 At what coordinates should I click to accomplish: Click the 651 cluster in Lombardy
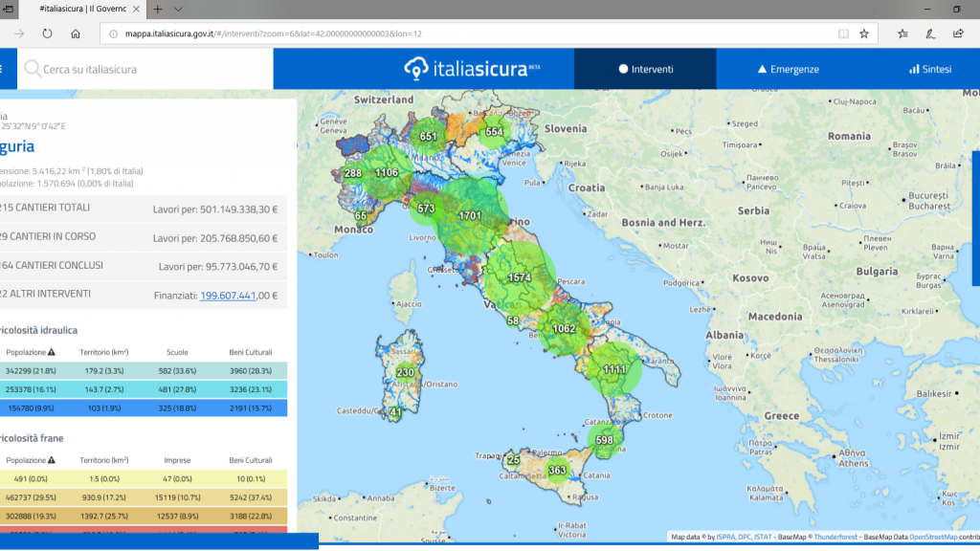click(x=428, y=137)
